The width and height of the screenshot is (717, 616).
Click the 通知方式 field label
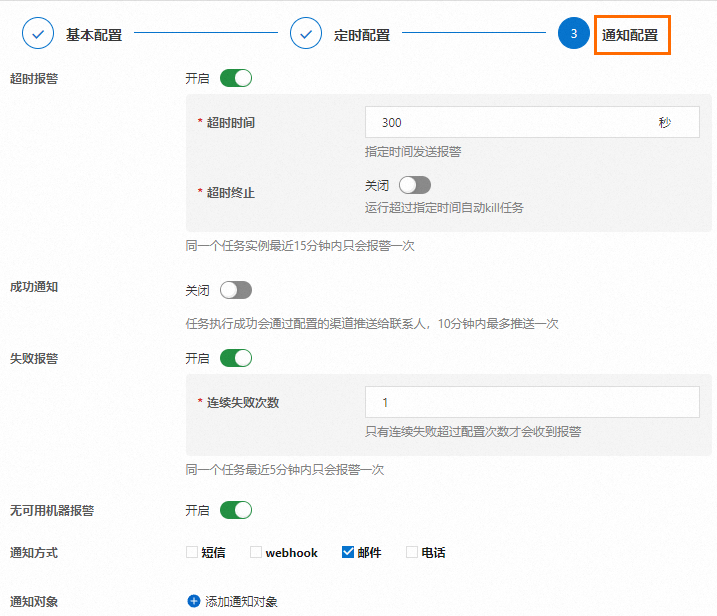pos(34,552)
